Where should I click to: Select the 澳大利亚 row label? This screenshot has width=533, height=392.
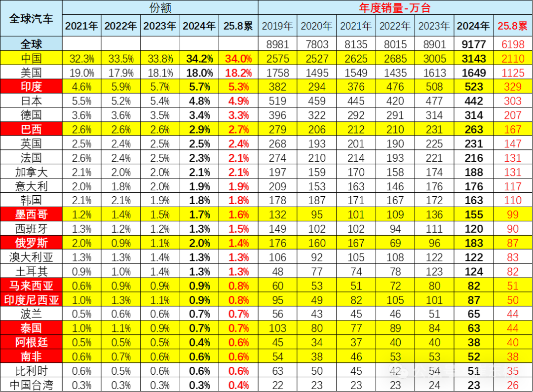click(x=31, y=257)
